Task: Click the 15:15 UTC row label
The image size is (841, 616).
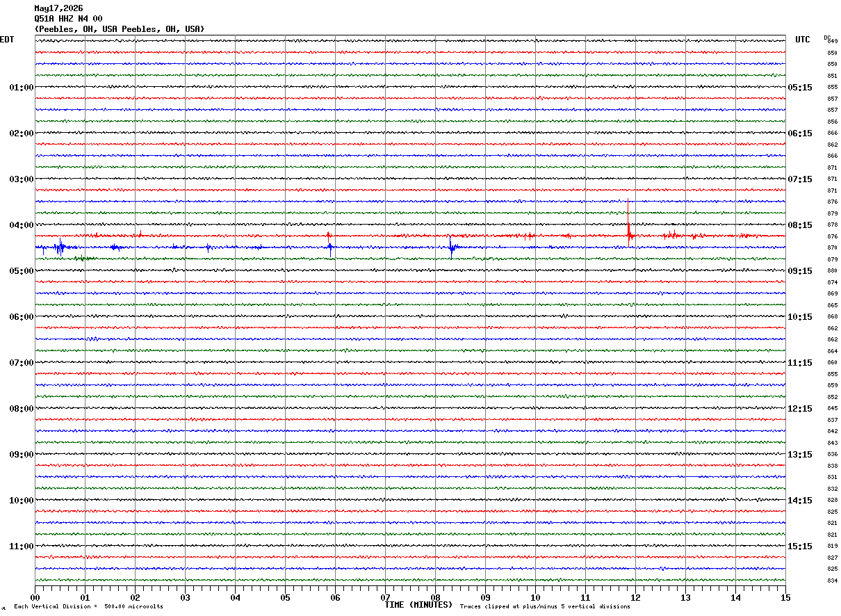Action: (800, 546)
